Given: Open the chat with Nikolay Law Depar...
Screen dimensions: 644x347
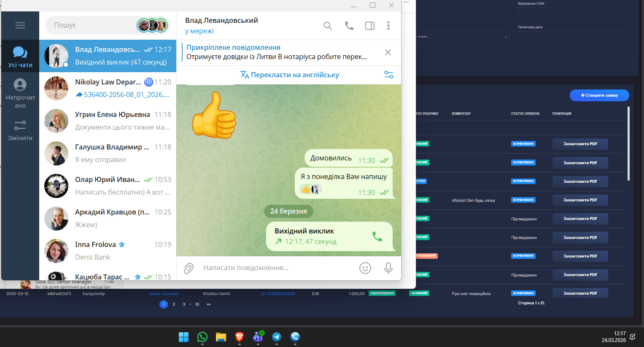Looking at the screenshot, I should (x=108, y=88).
